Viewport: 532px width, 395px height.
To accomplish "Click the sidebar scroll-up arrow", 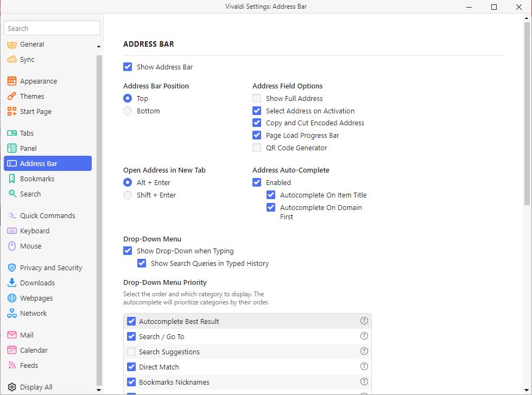I will pos(99,47).
